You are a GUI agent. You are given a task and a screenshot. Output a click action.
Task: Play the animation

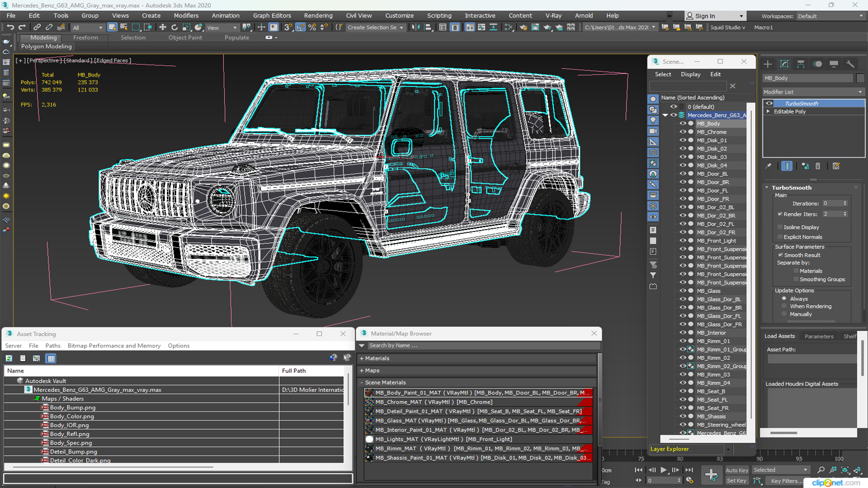pyautogui.click(x=663, y=470)
